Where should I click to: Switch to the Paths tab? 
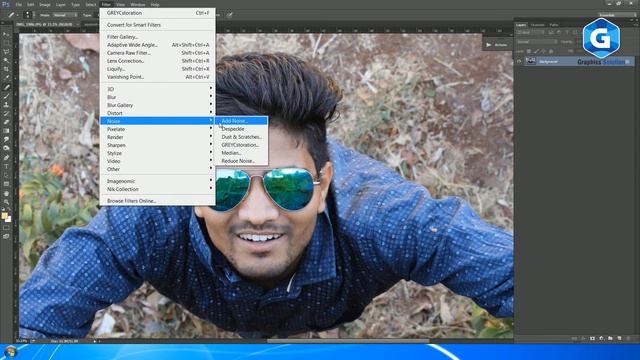[x=554, y=25]
